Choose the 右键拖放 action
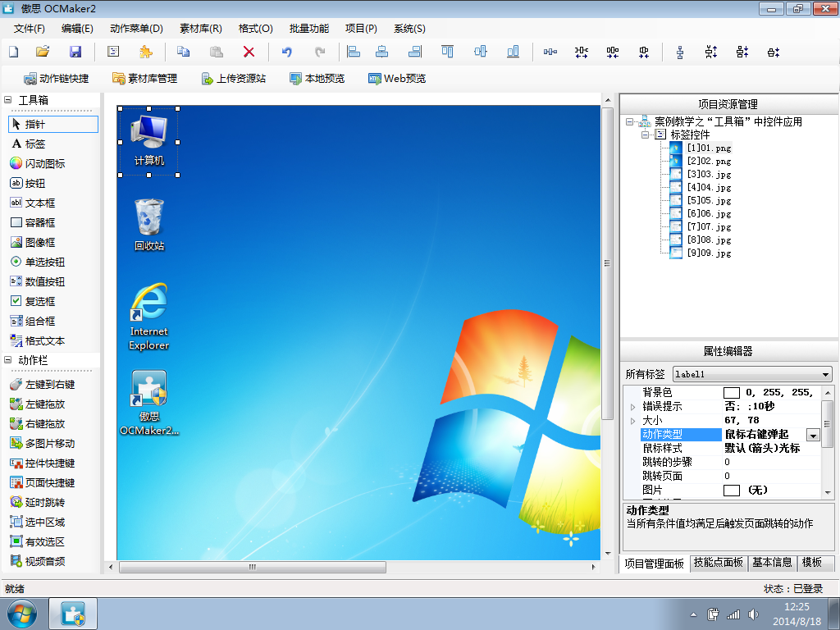840x630 pixels. coord(38,424)
